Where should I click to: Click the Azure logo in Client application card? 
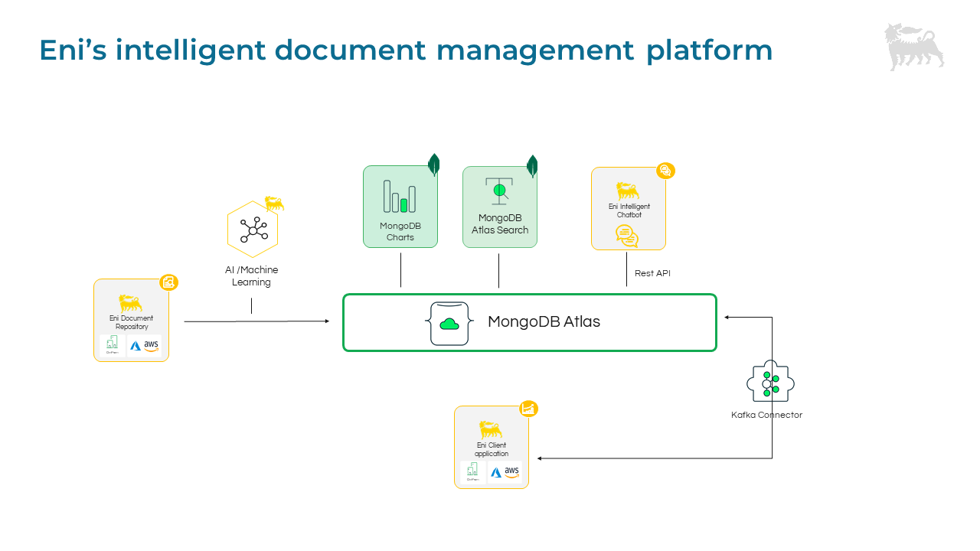tap(496, 473)
